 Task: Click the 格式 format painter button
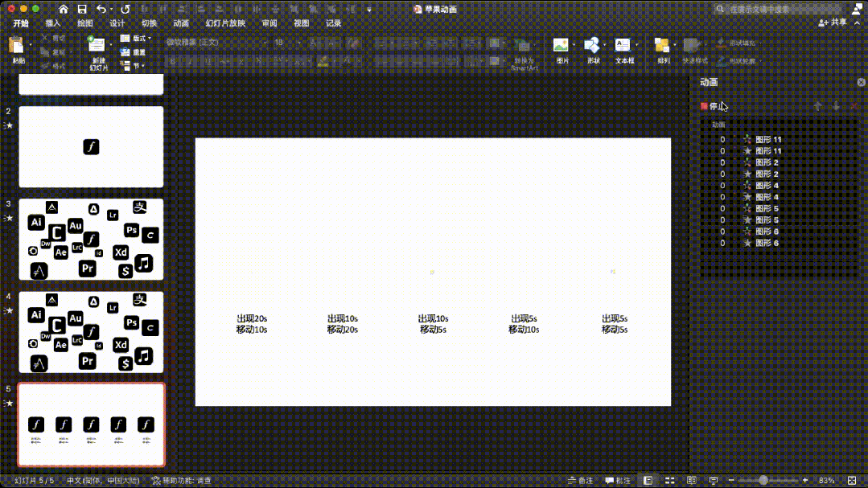point(52,66)
